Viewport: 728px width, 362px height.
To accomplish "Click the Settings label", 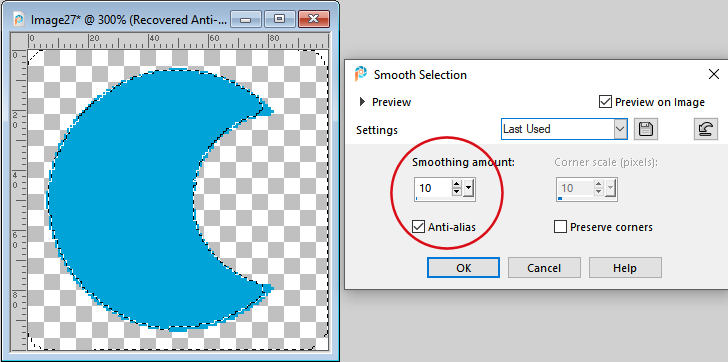I will click(377, 130).
